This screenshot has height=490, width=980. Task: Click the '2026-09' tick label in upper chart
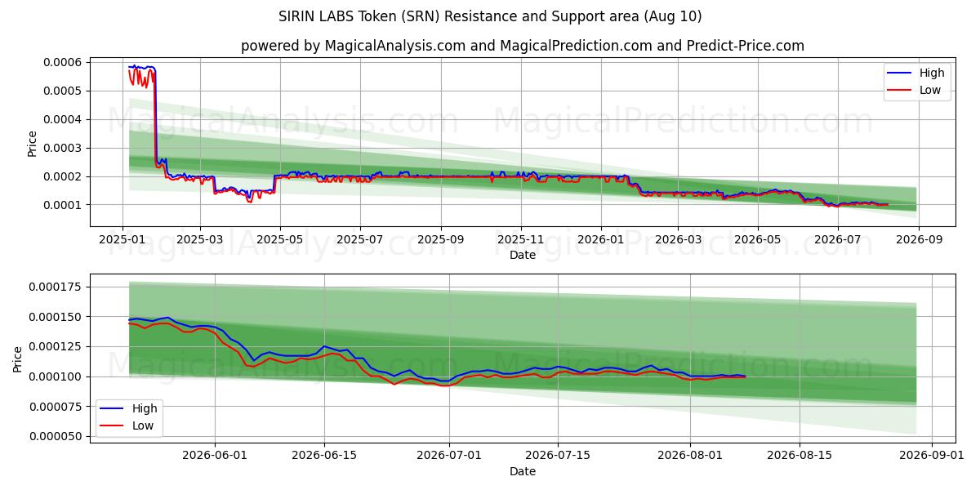[x=920, y=240]
